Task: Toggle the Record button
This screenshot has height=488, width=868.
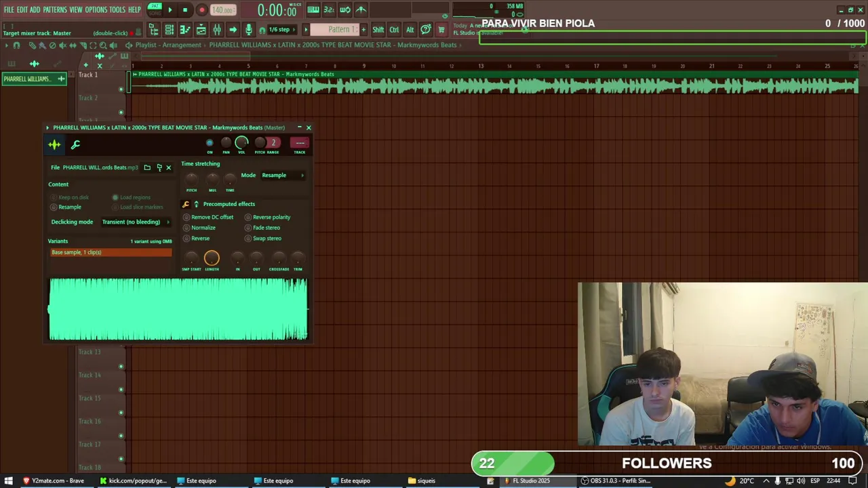Action: click(201, 10)
